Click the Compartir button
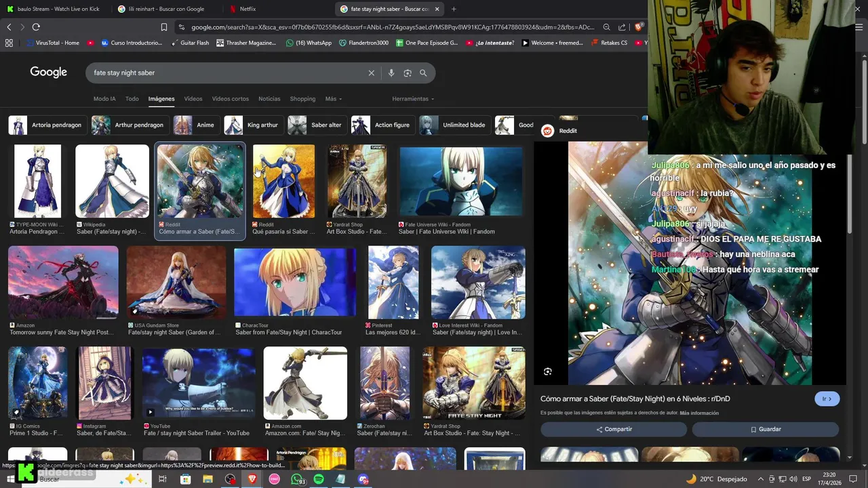Screen dimensions: 868x488 614,429
